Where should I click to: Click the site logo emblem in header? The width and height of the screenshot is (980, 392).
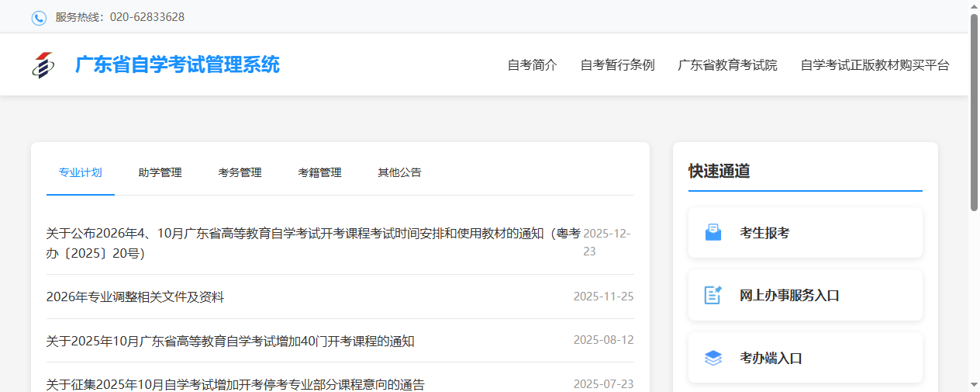pos(43,65)
